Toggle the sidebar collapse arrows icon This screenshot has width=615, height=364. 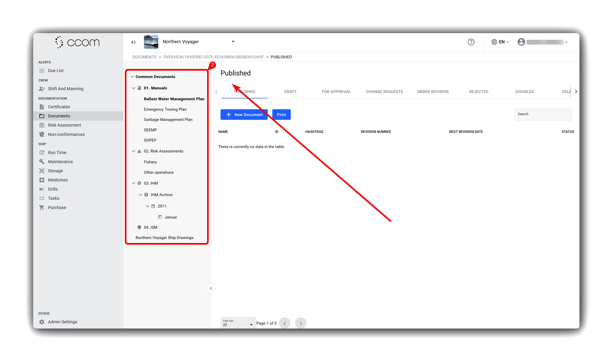[133, 42]
